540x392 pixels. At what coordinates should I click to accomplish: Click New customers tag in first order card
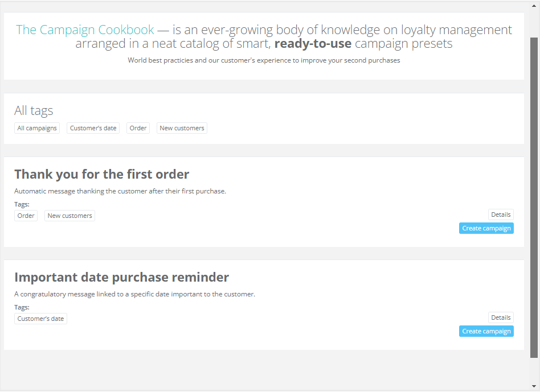pos(69,216)
